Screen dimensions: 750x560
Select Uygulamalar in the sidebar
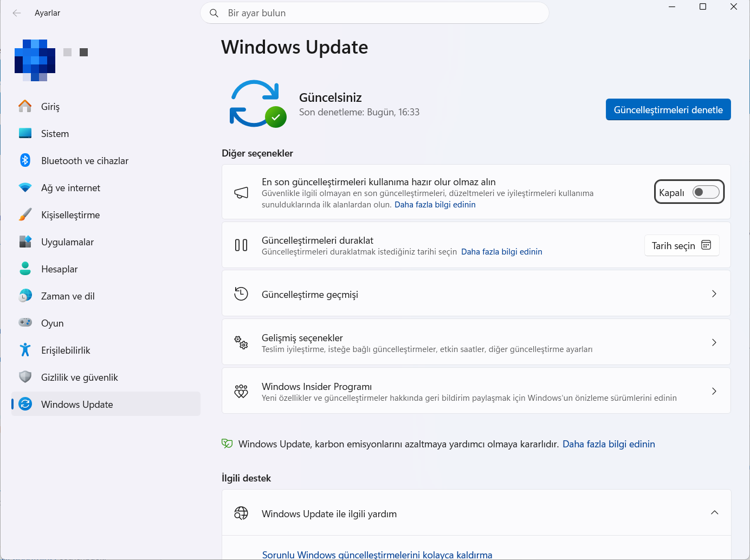(106, 242)
